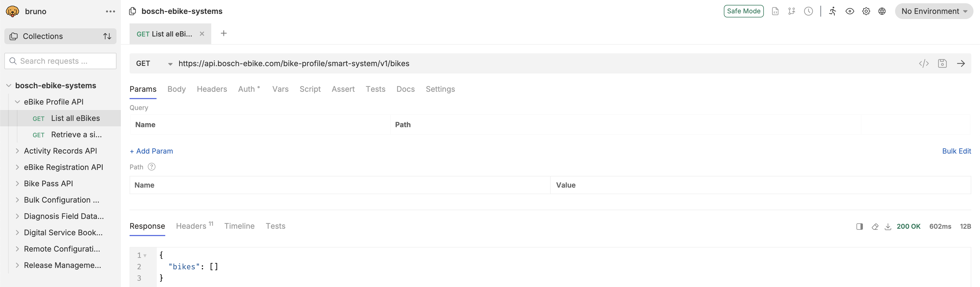Click the globe icon in toolbar

pos(882,11)
